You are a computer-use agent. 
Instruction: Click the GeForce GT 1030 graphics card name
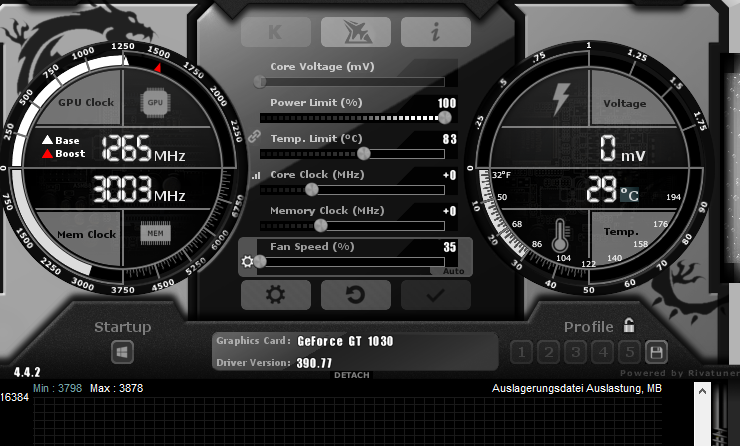345,341
